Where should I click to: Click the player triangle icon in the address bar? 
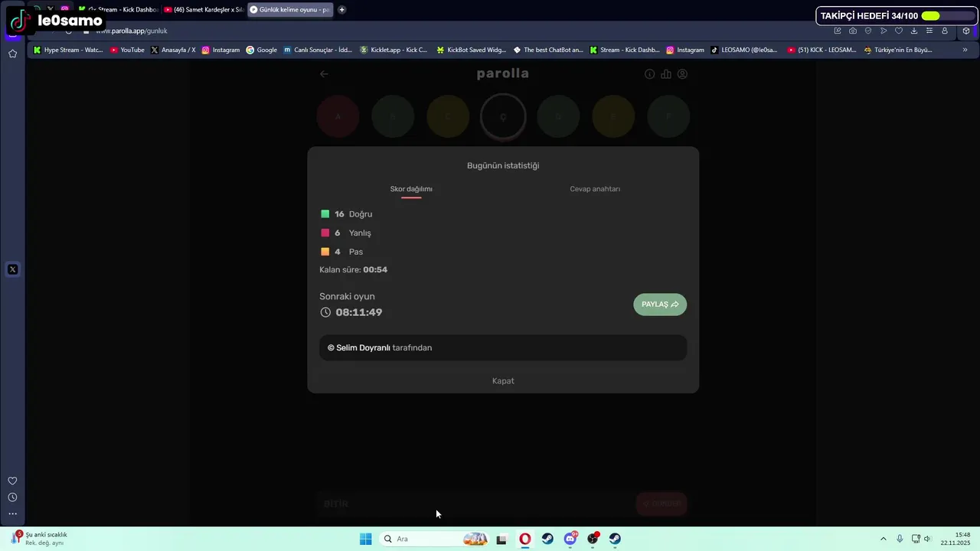pyautogui.click(x=884, y=31)
